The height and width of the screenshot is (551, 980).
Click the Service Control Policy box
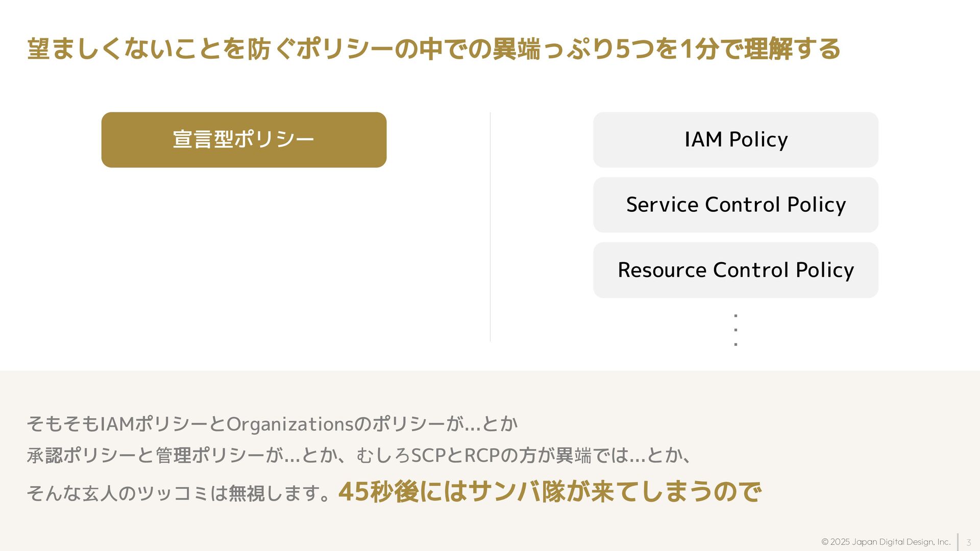tap(736, 205)
